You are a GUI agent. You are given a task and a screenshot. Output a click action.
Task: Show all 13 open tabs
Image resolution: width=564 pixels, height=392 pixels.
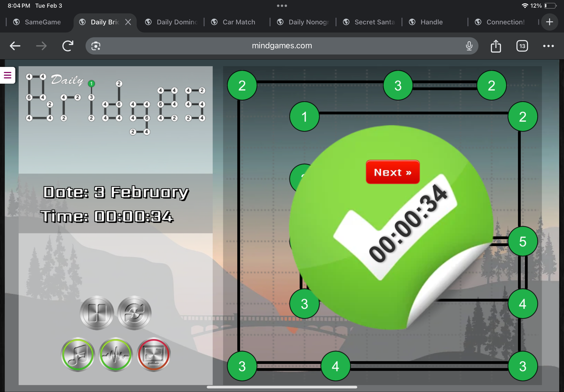pyautogui.click(x=522, y=46)
